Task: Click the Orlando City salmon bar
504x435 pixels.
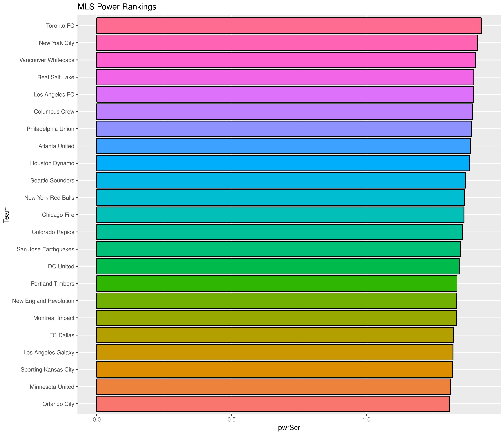Action: tap(273, 404)
